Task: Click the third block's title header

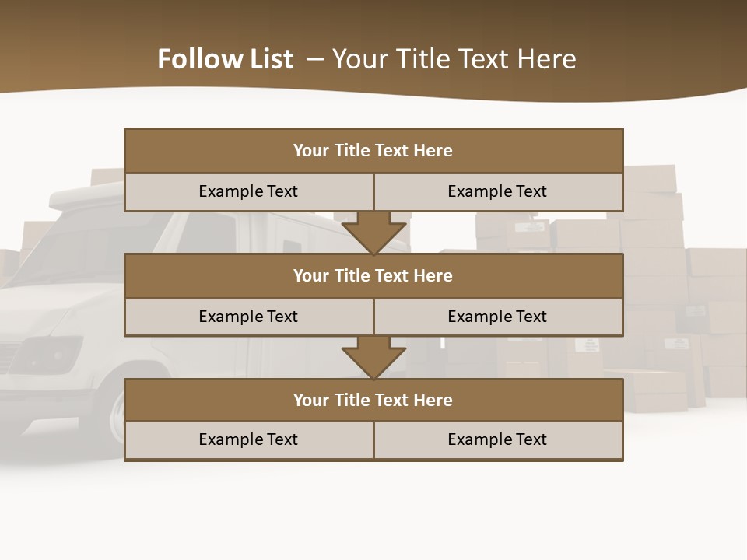Action: coord(373,400)
